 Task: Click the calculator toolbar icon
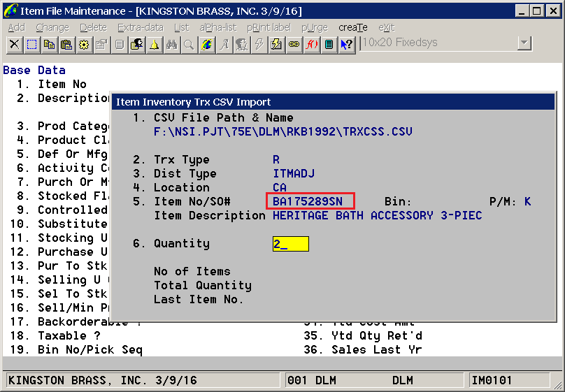click(x=329, y=45)
